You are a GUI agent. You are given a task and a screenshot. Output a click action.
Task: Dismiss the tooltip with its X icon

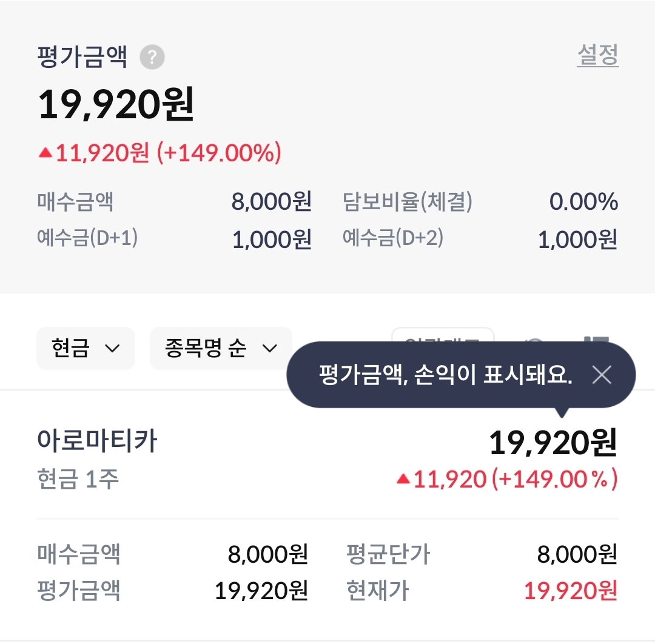601,375
